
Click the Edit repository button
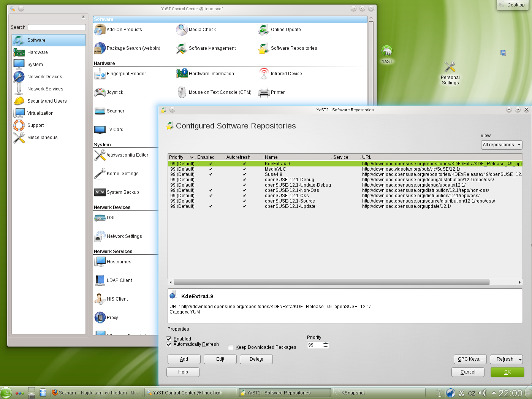pos(220,359)
